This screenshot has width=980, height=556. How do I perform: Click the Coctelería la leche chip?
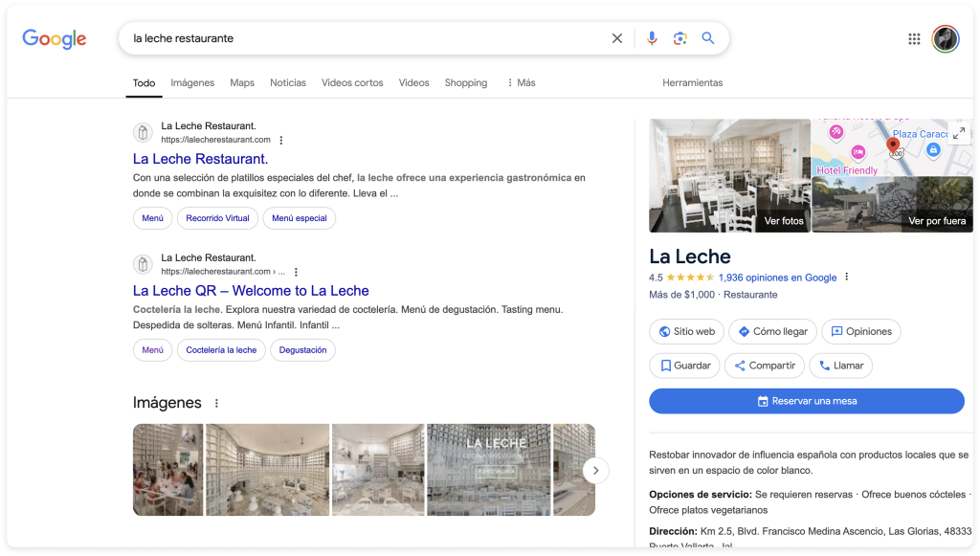(221, 350)
